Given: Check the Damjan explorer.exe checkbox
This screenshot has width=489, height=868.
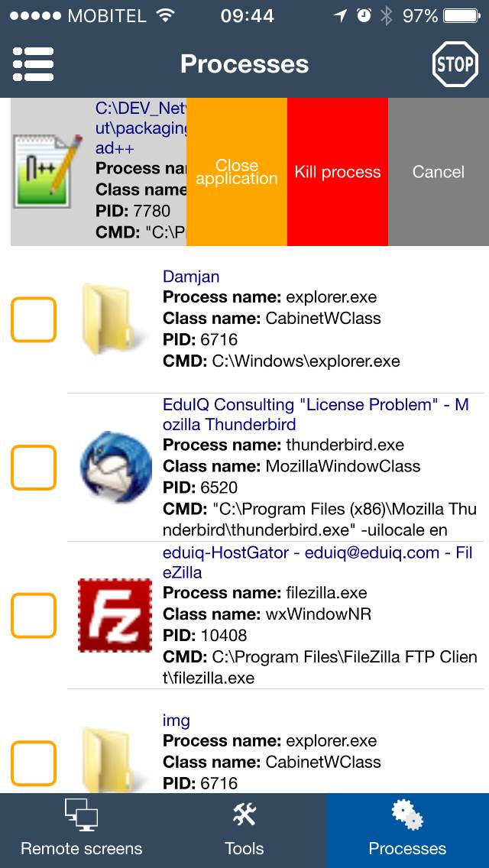Looking at the screenshot, I should [x=34, y=319].
